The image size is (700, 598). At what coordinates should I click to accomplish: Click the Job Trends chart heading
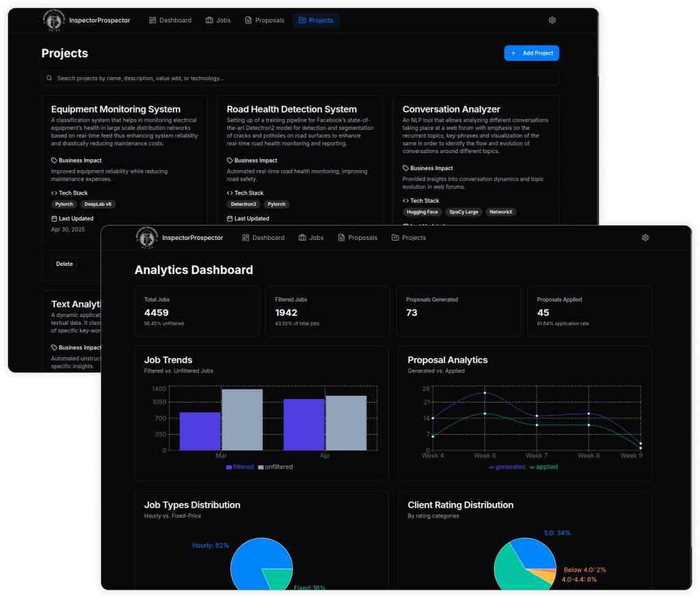point(168,360)
